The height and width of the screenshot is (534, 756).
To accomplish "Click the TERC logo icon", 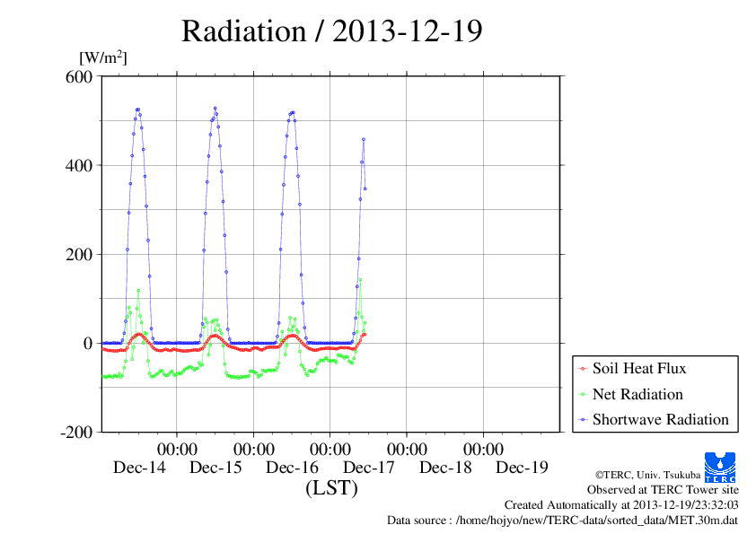I will 720,467.
